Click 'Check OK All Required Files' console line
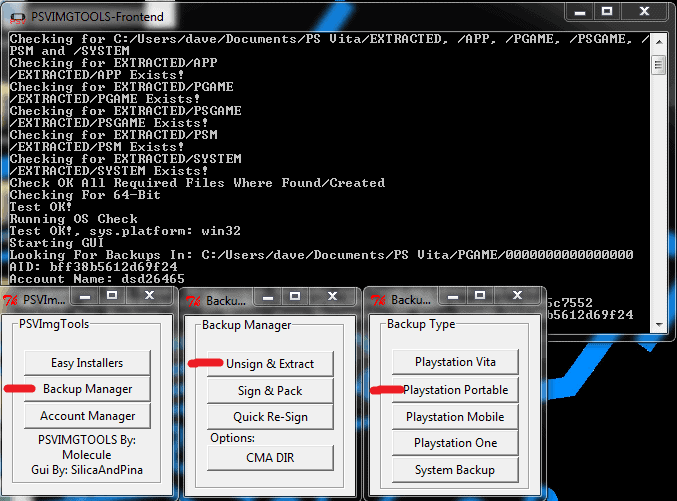The image size is (677, 501). [197, 183]
